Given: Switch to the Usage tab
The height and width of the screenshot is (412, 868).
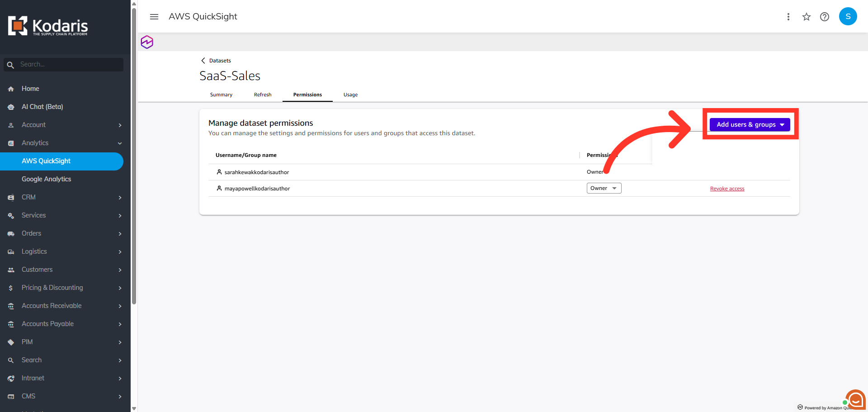Looking at the screenshot, I should 350,95.
